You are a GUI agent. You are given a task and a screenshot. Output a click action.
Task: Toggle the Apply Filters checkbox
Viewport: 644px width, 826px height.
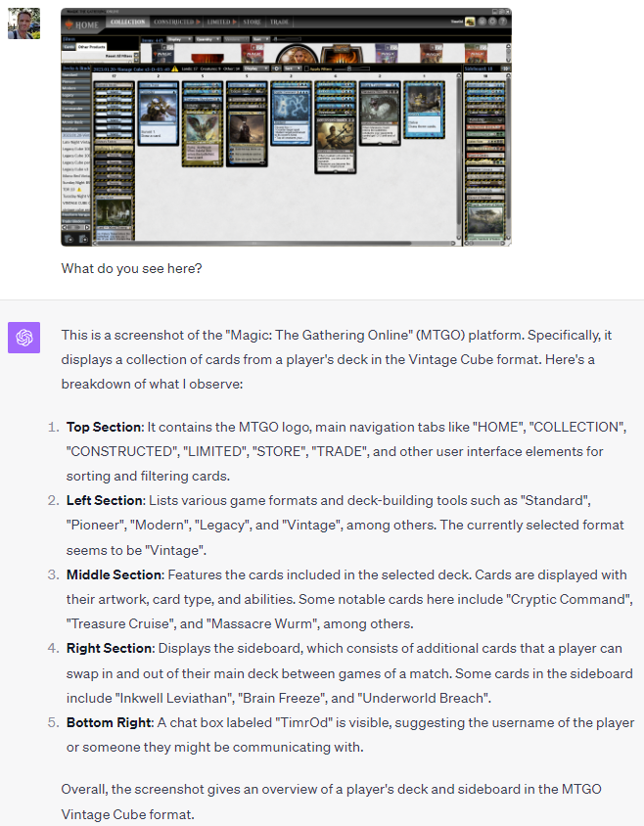point(306,69)
